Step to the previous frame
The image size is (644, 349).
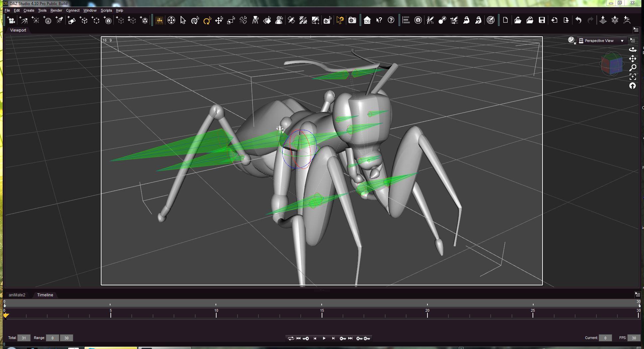point(315,338)
